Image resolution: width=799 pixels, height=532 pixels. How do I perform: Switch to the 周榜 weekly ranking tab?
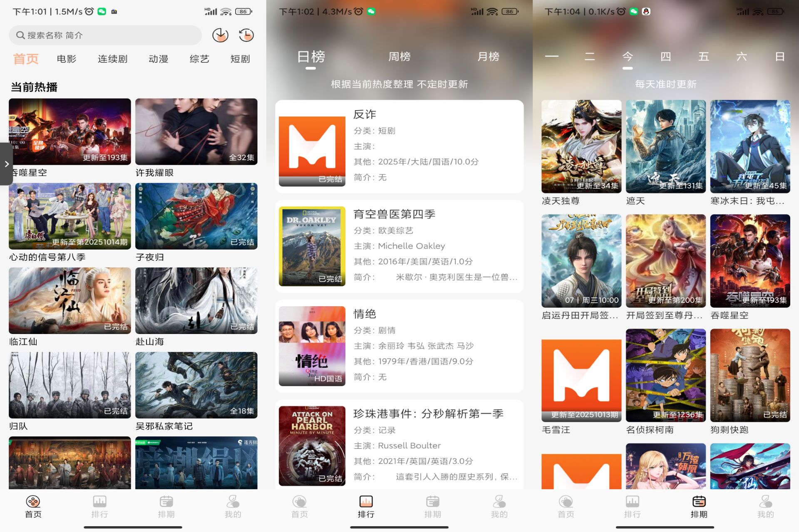[x=400, y=57]
